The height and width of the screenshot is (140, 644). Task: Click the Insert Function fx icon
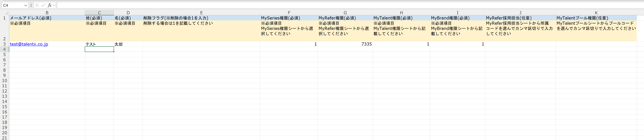[50, 5]
